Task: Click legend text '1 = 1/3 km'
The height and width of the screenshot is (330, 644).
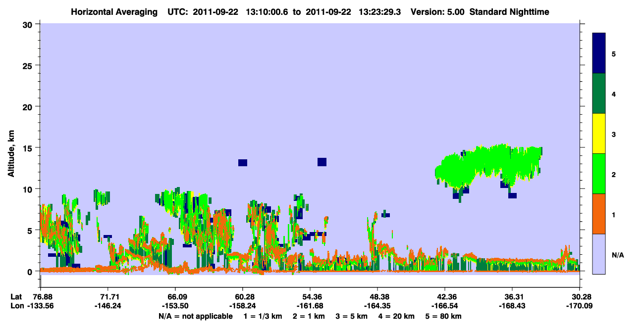Action: [263, 316]
